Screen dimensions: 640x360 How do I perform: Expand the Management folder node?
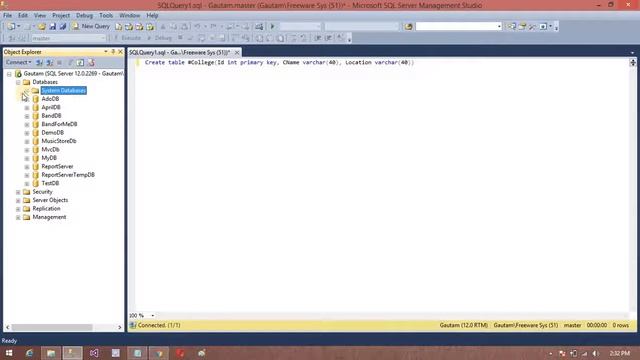[x=18, y=218]
